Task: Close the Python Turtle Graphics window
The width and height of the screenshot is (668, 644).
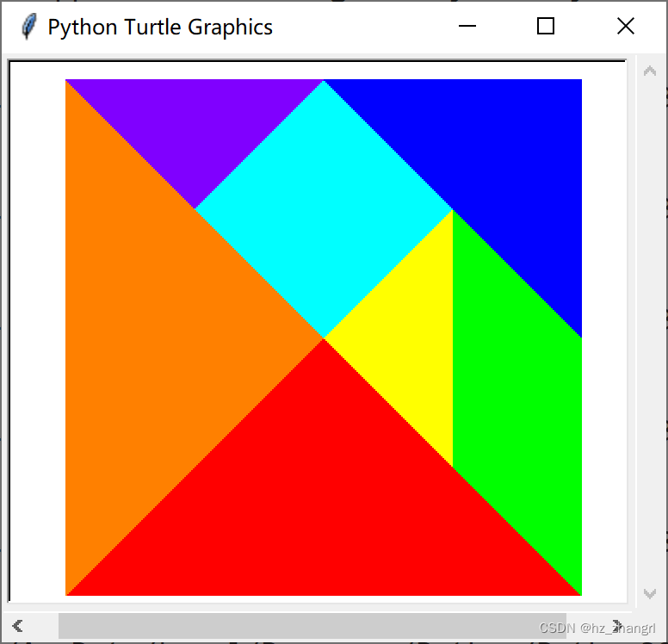Action: [x=626, y=27]
